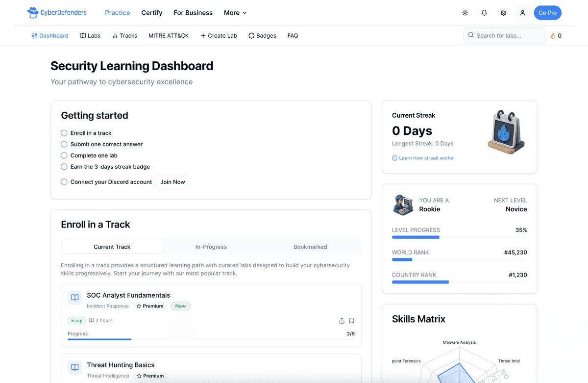This screenshot has height=383, width=588.
Task: Click the Incident Response category label
Action: click(108, 306)
